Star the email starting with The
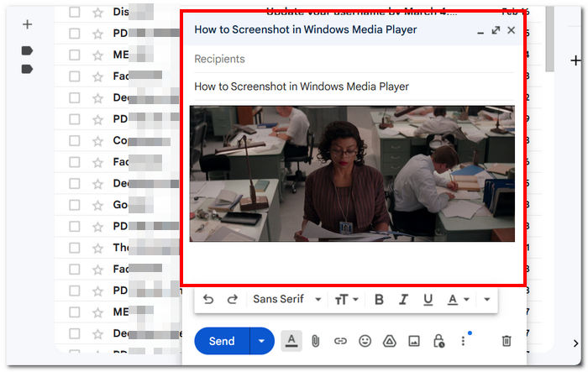This screenshot has width=588, height=372. (97, 248)
